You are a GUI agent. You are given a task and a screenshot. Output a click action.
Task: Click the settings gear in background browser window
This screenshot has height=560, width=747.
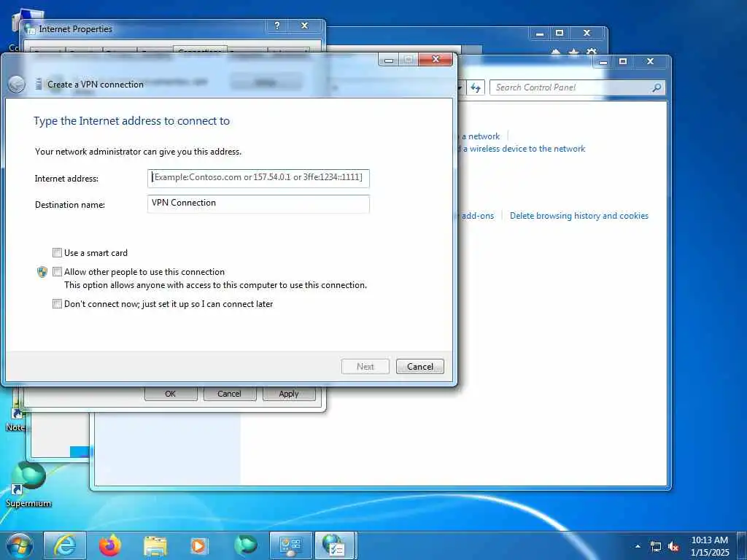(591, 52)
